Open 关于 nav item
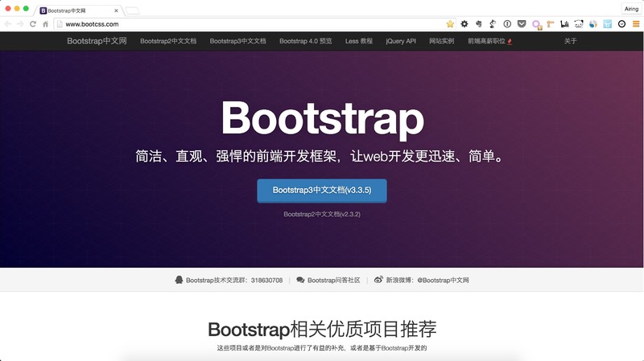 click(570, 41)
